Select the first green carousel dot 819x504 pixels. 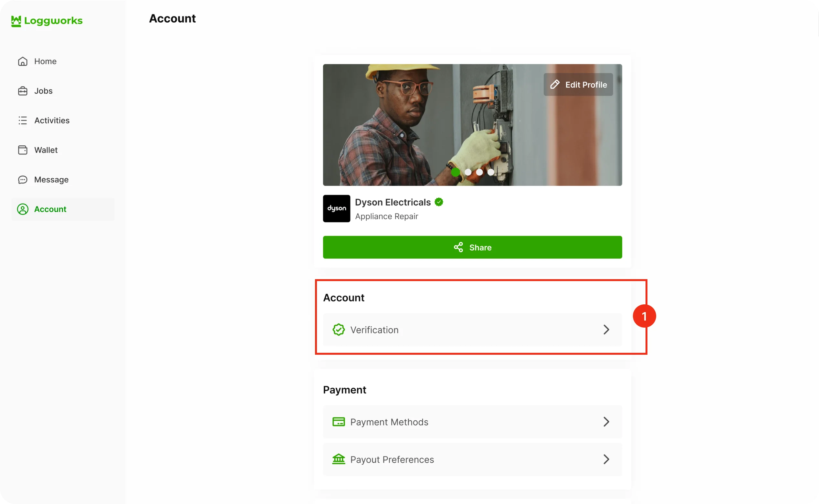click(x=455, y=172)
